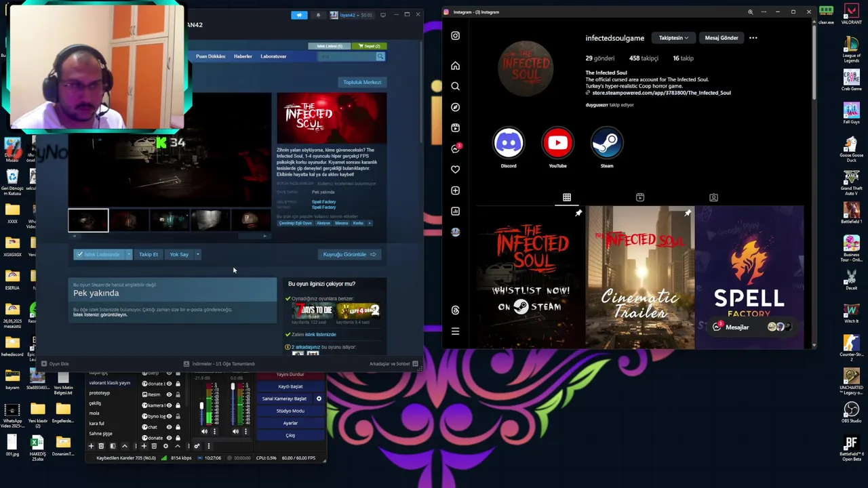868x488 pixels.
Task: Open Instagram notifications heart icon
Action: (x=455, y=169)
